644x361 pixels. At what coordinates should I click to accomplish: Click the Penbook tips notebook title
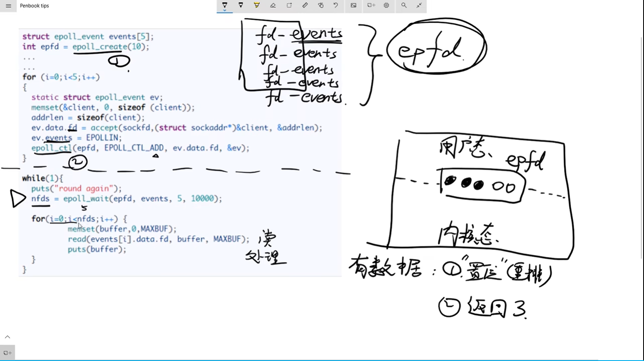[x=34, y=6]
